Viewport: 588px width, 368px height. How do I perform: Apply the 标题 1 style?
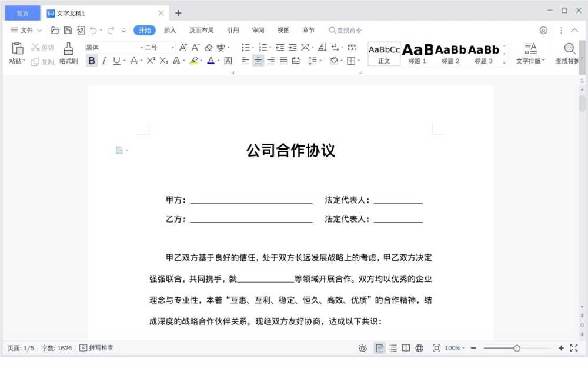click(417, 53)
